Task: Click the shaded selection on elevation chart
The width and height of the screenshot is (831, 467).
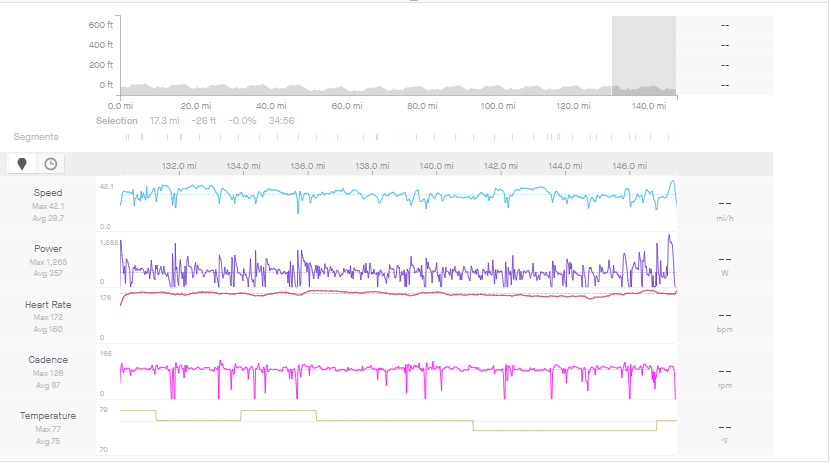Action: (644, 55)
